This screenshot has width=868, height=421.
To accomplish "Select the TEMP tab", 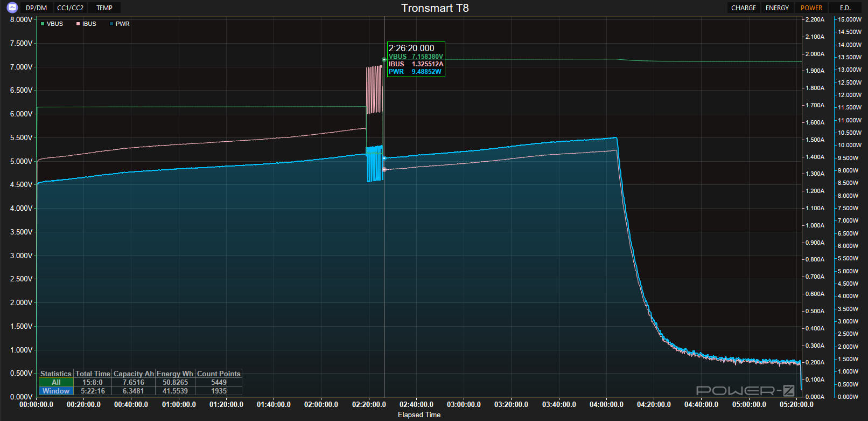I will 104,8.
